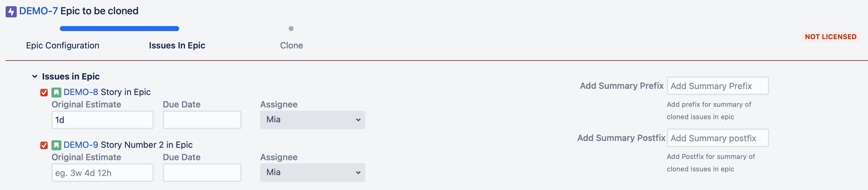
Task: Click the Clone step dot indicator
Action: pos(291,29)
